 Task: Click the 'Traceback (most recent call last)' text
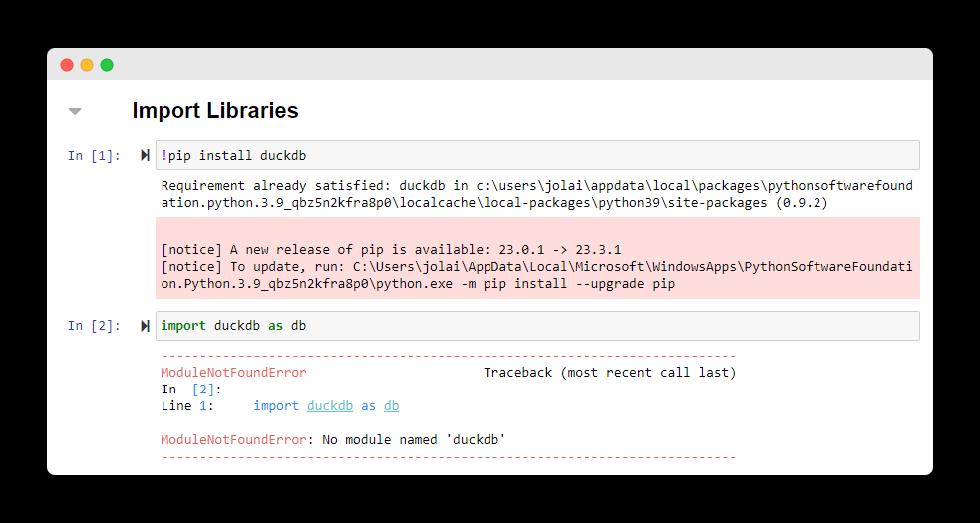(609, 373)
